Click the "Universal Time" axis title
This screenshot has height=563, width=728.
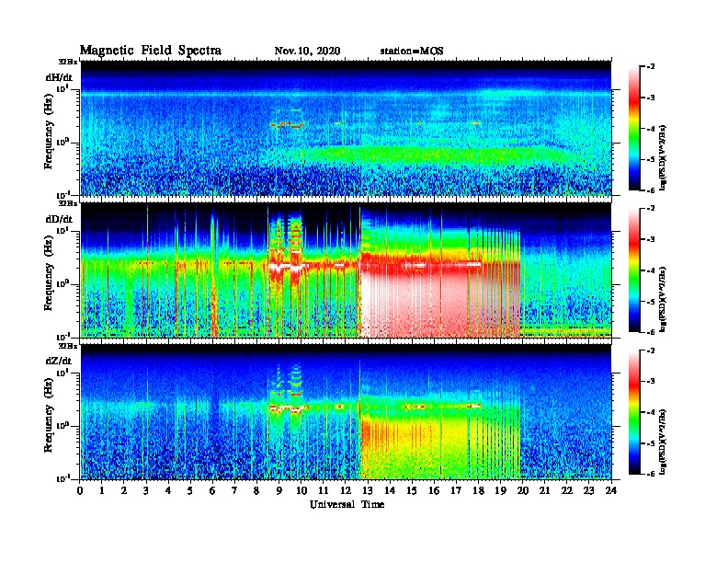[x=347, y=504]
